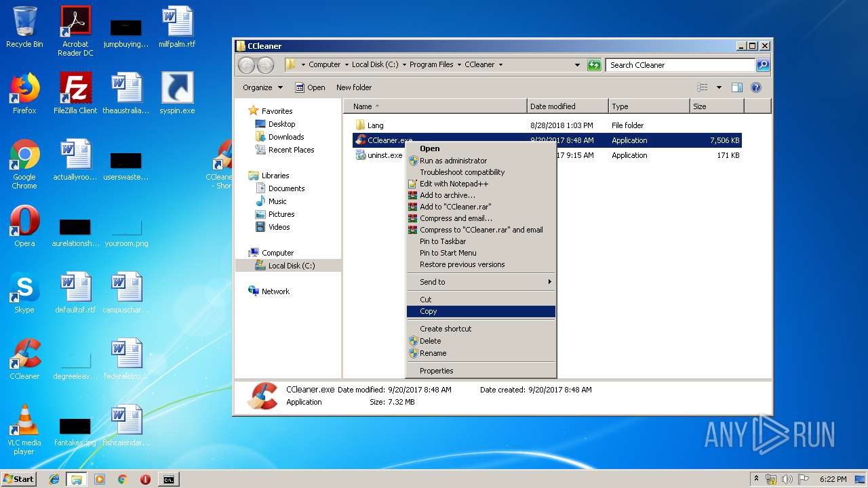Image resolution: width=868 pixels, height=488 pixels.
Task: Click the address bar refresh button
Action: click(x=594, y=65)
